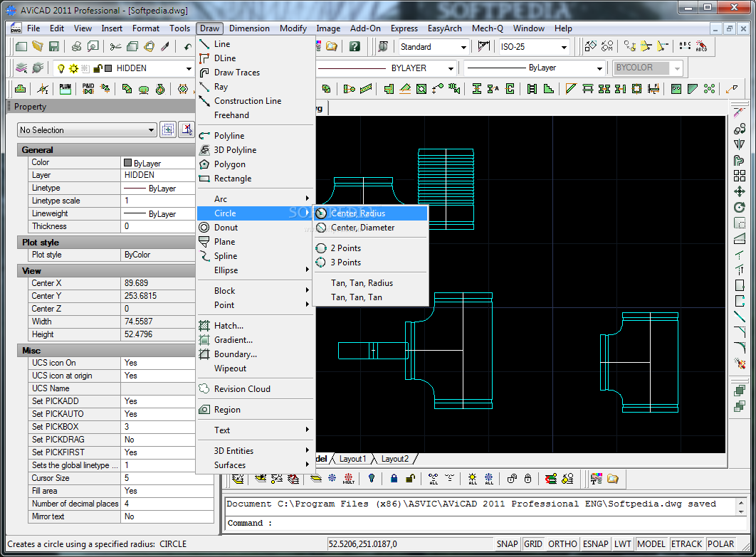Click the Rotate tool in right toolbar

click(x=739, y=208)
